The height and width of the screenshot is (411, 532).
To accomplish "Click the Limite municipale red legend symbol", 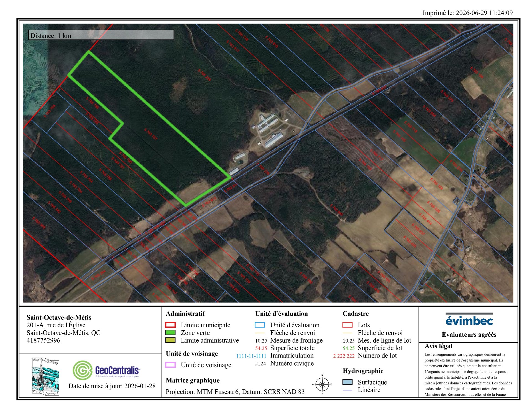I will (170, 325).
